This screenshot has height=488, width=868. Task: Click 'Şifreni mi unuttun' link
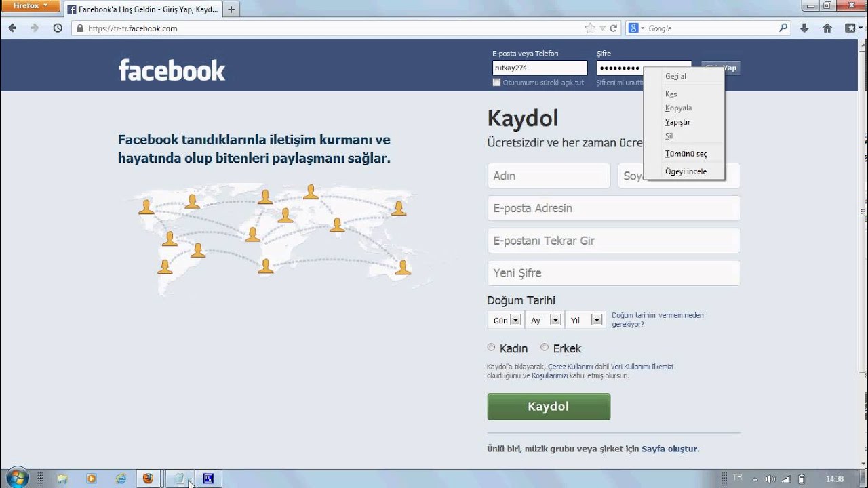pyautogui.click(x=620, y=83)
